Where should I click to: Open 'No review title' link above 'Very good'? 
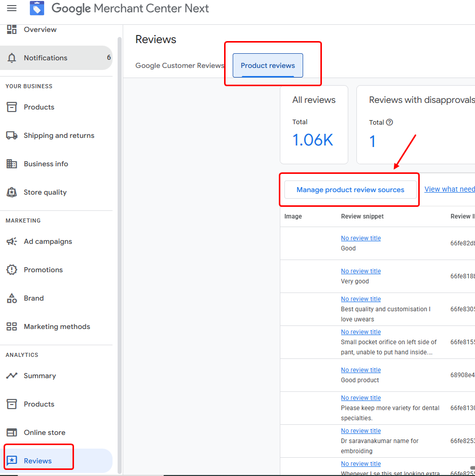pyautogui.click(x=360, y=271)
